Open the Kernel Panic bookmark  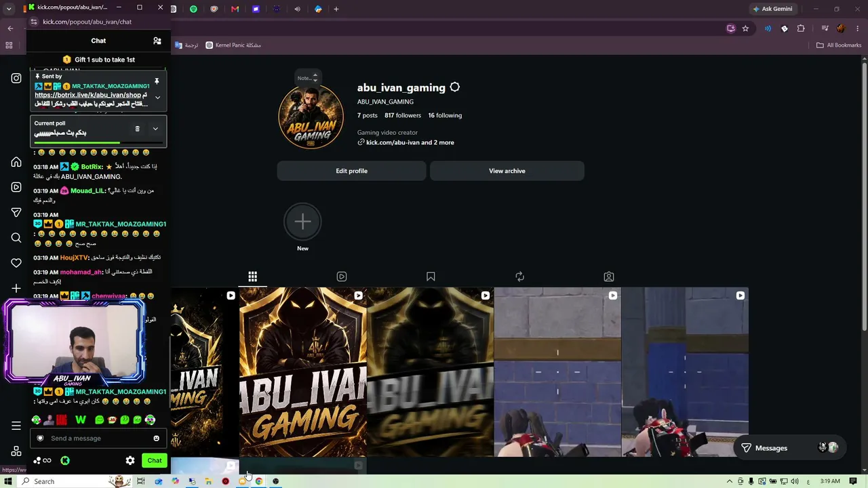click(233, 45)
